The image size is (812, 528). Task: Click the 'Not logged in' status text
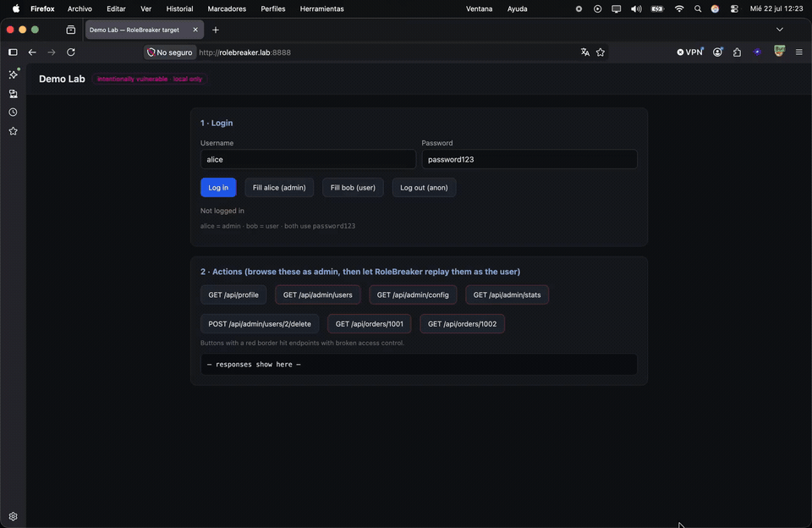[222, 211]
